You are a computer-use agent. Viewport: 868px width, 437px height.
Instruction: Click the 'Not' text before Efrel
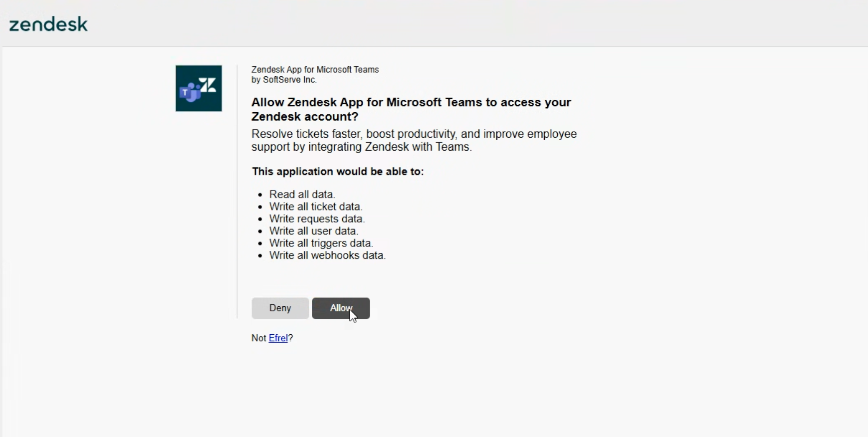coord(259,338)
